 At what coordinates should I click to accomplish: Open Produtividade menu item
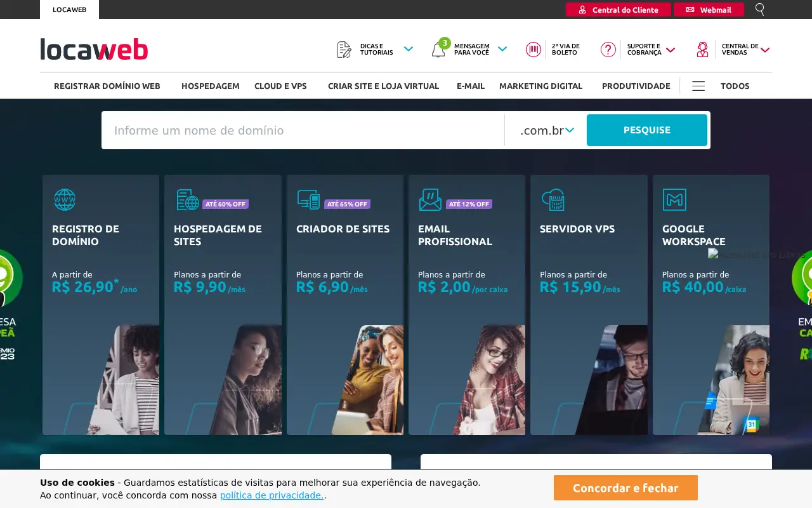coord(636,86)
